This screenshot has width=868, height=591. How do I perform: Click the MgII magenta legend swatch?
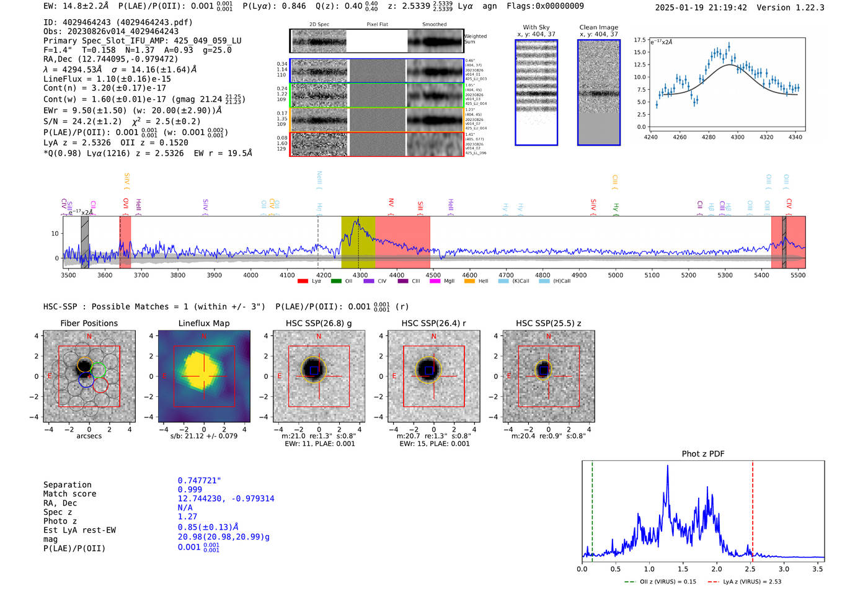436,282
